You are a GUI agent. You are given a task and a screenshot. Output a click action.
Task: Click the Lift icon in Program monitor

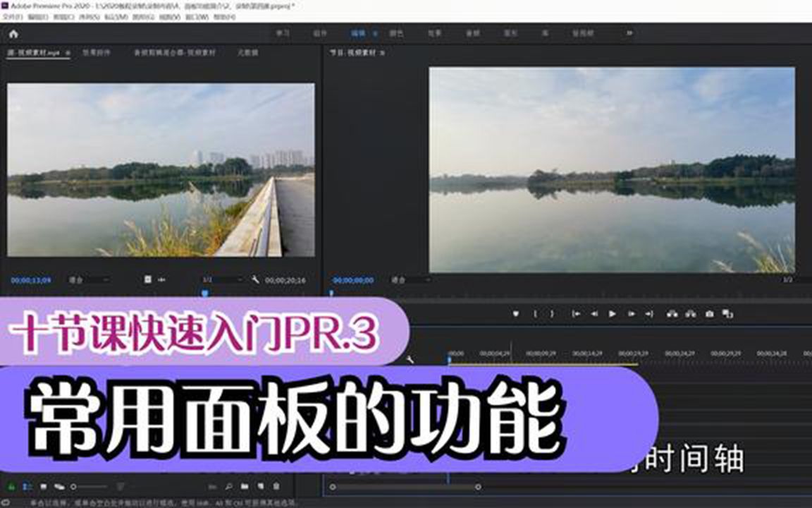click(x=674, y=313)
